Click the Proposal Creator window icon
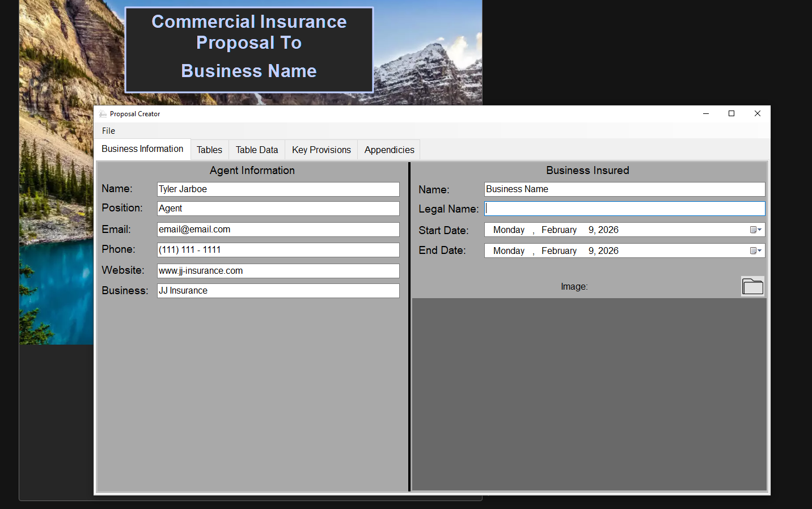812x509 pixels. (103, 114)
